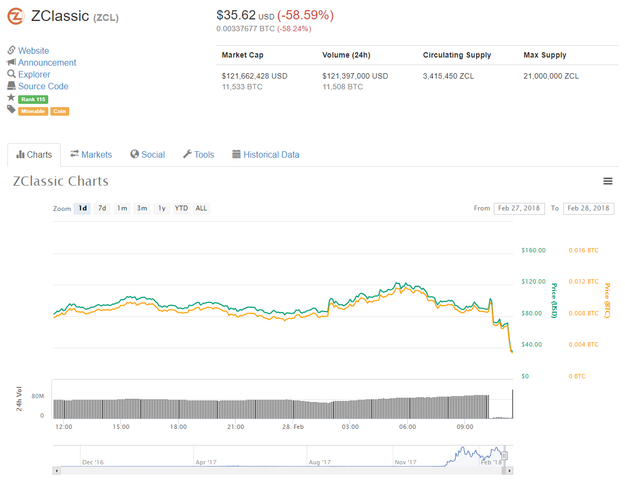This screenshot has height=480, width=625.
Task: Click the Mineable tag
Action: tap(33, 111)
